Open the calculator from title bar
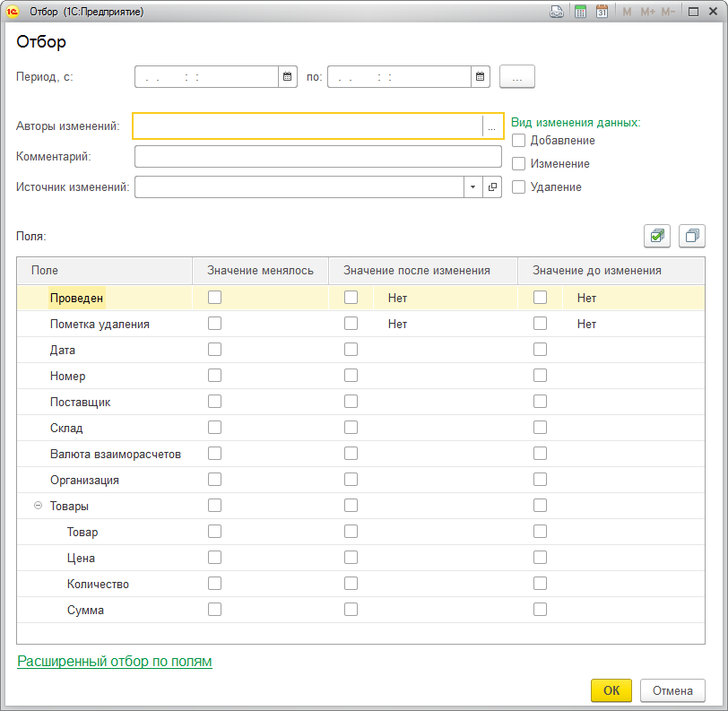728x711 pixels. [580, 12]
